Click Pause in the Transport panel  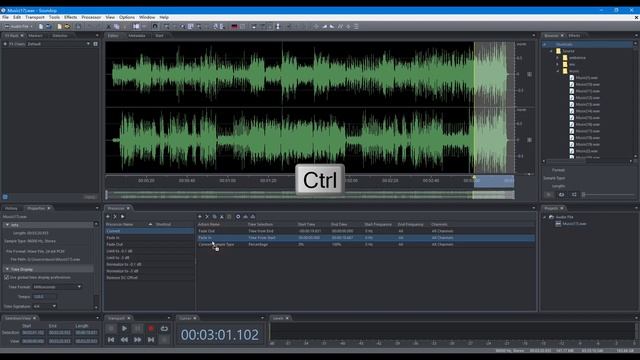[138, 328]
